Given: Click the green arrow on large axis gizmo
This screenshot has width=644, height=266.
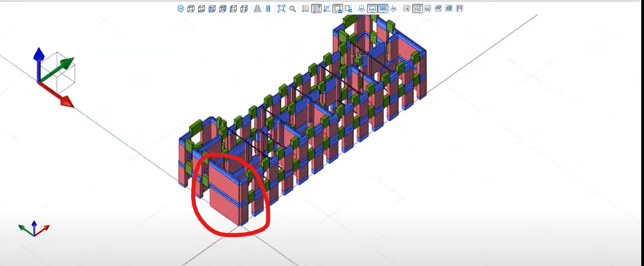Looking at the screenshot, I should coord(57,70).
